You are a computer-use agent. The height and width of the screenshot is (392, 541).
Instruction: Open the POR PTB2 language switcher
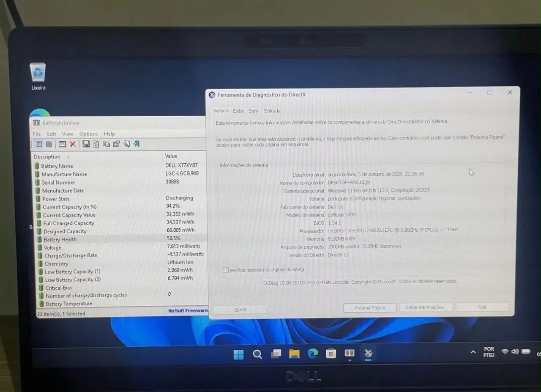(x=489, y=352)
